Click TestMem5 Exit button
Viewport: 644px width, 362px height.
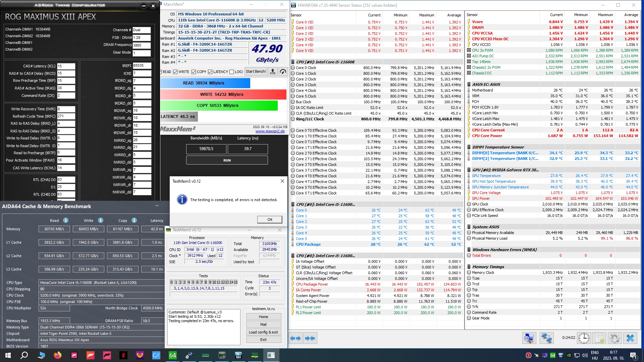pos(263,340)
